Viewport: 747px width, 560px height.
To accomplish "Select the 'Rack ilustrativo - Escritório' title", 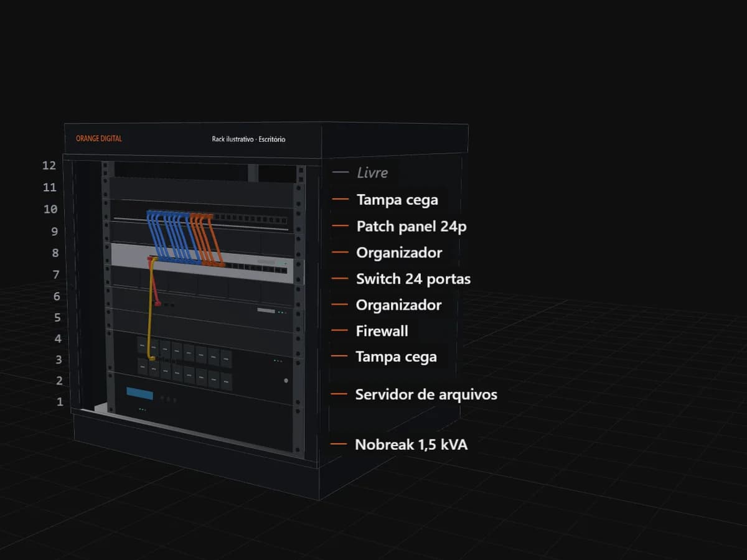I will click(x=248, y=139).
